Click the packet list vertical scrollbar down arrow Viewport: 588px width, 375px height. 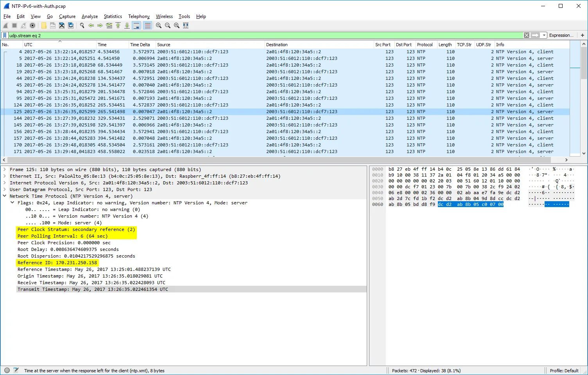pyautogui.click(x=584, y=153)
